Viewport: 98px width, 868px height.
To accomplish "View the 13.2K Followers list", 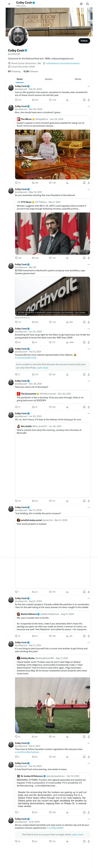I will click(31, 71).
